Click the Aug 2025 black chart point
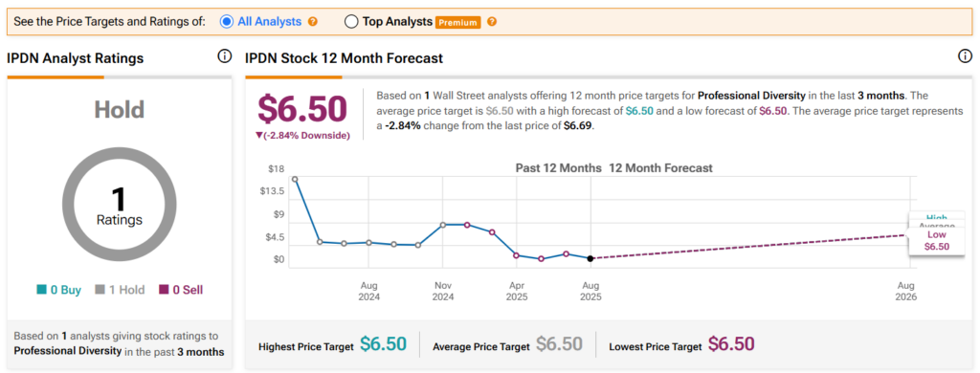The width and height of the screenshot is (980, 373). tap(590, 258)
